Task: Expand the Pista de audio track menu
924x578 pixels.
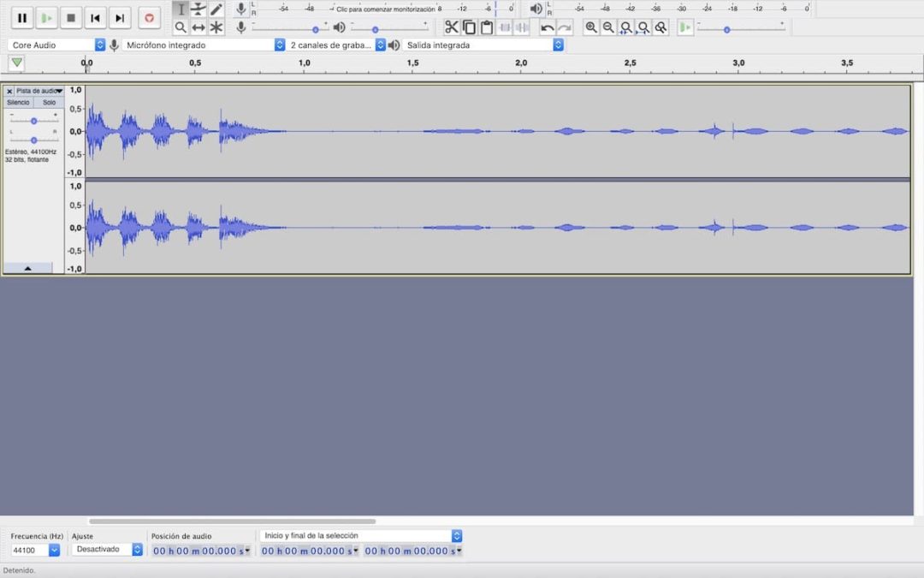Action: [38, 91]
